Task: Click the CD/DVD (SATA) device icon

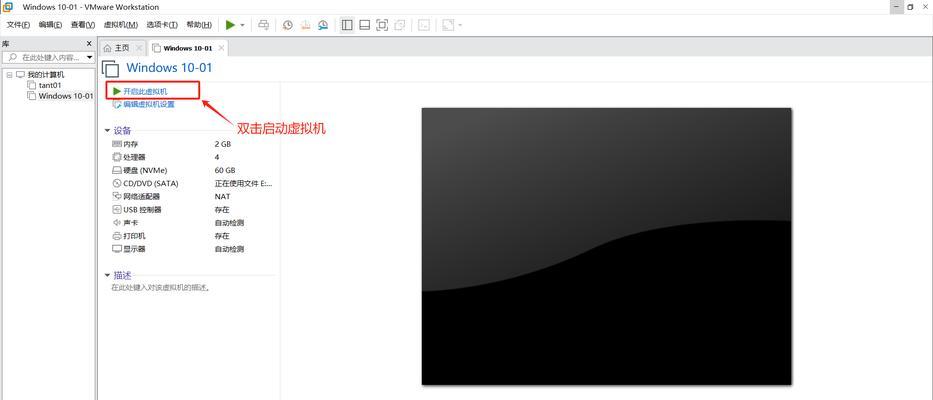Action: [x=117, y=183]
